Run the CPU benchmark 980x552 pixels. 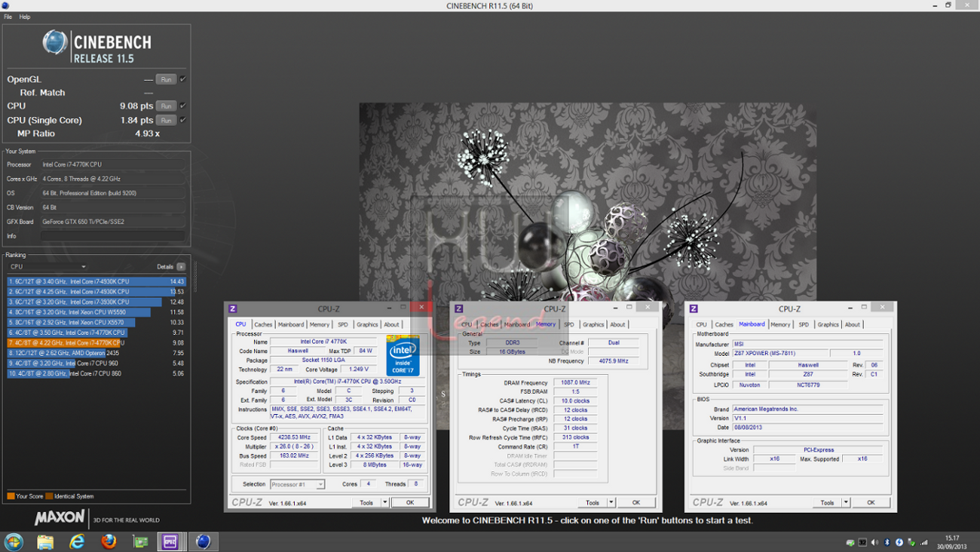point(166,106)
